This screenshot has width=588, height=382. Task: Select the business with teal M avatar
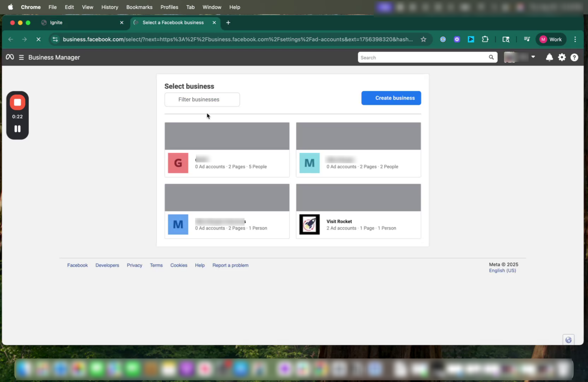coord(358,150)
